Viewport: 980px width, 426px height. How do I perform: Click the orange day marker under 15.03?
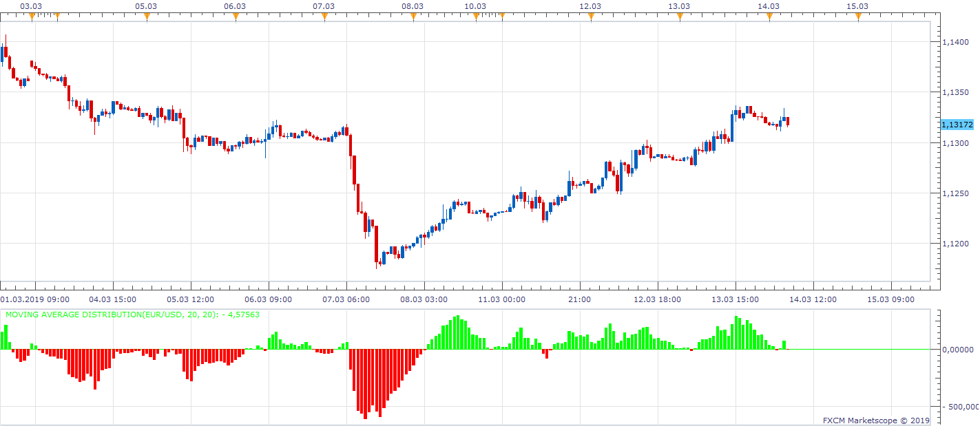coord(858,17)
